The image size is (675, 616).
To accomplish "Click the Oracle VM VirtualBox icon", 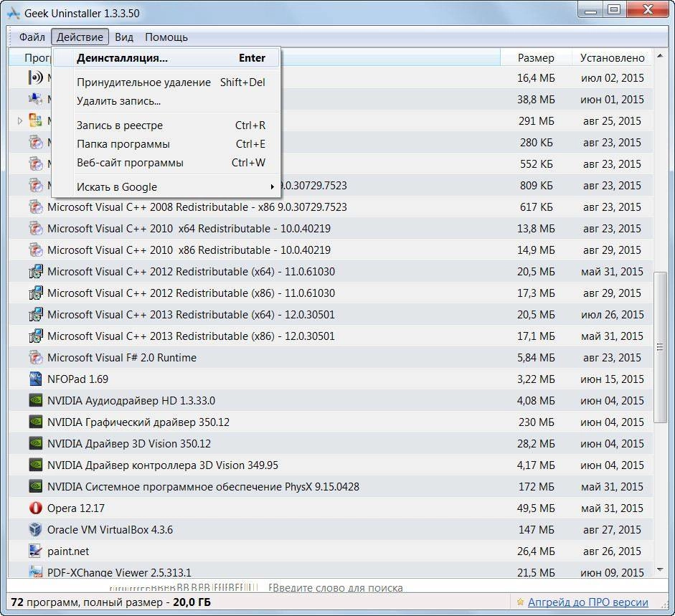I will (x=35, y=530).
